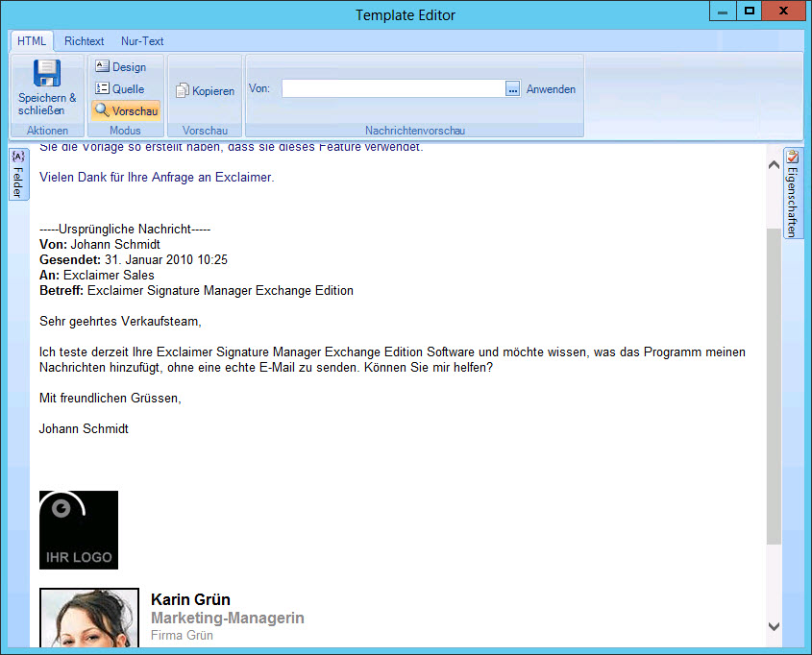Expand the Felder side panel
Screen dimensions: 812x655
(18, 174)
